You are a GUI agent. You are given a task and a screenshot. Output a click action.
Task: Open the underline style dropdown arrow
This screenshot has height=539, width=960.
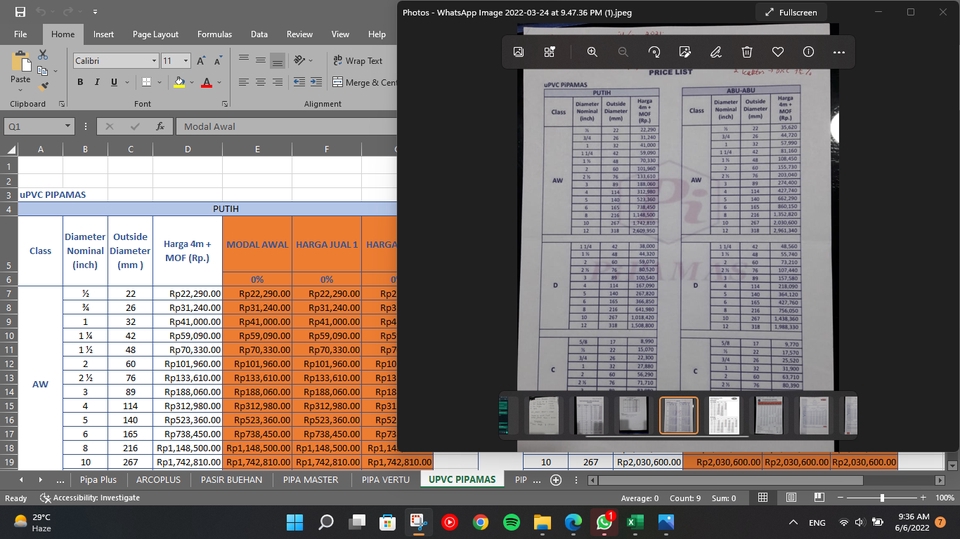pos(127,82)
